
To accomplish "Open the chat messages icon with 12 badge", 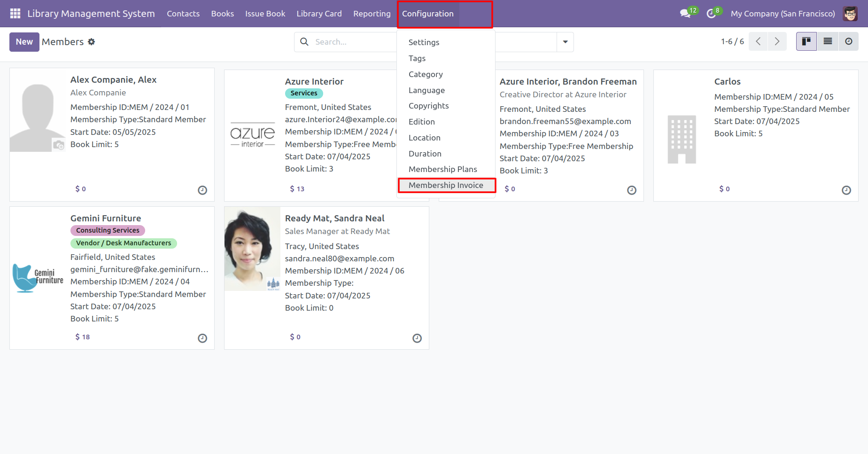I will (x=685, y=14).
